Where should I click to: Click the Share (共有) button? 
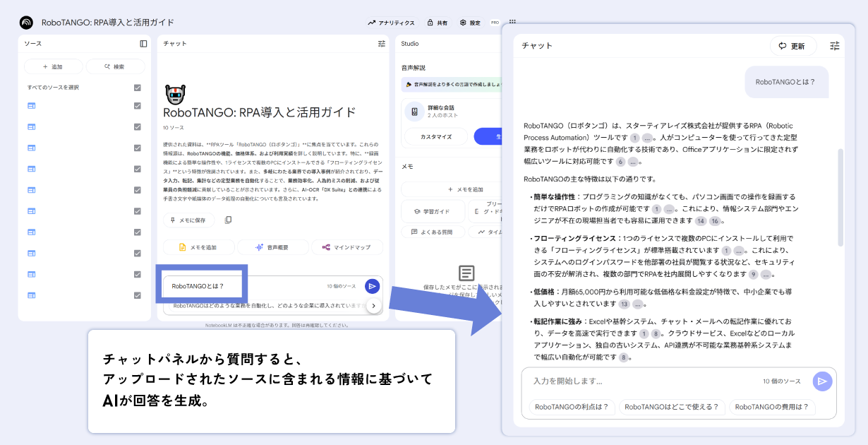[437, 23]
